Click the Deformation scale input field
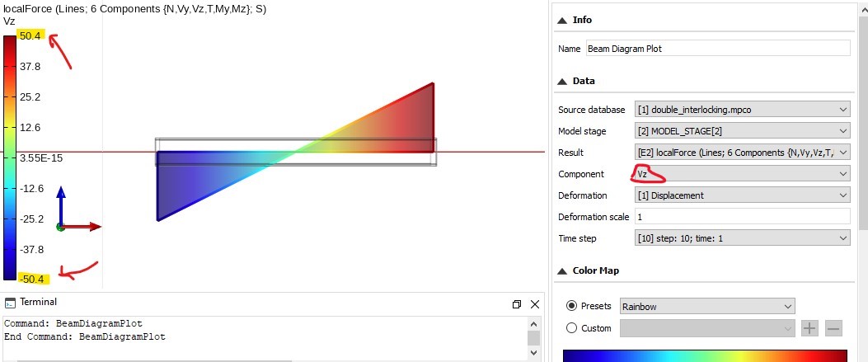The width and height of the screenshot is (868, 362). click(743, 216)
